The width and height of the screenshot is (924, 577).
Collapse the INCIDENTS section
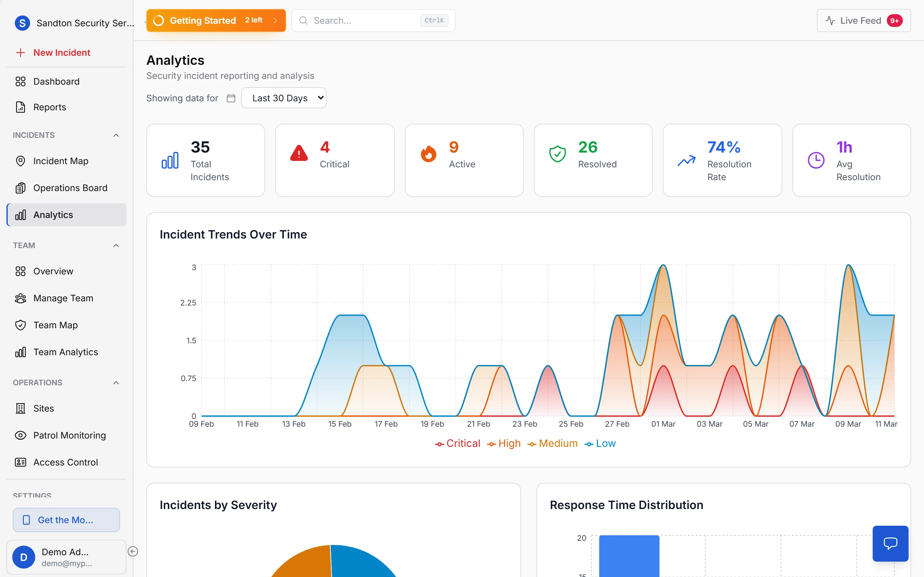[x=116, y=135]
